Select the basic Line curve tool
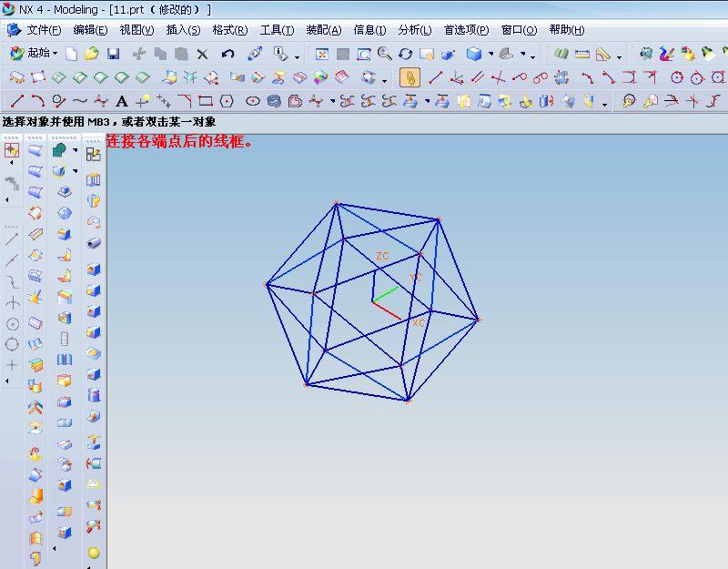 17,101
